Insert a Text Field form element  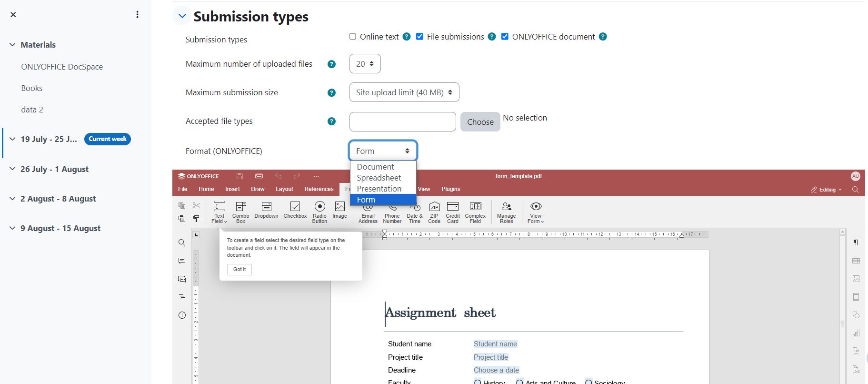[x=219, y=212]
